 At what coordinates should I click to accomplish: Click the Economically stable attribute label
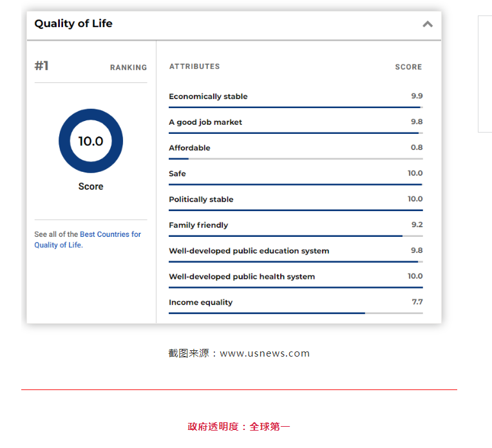pos(208,97)
